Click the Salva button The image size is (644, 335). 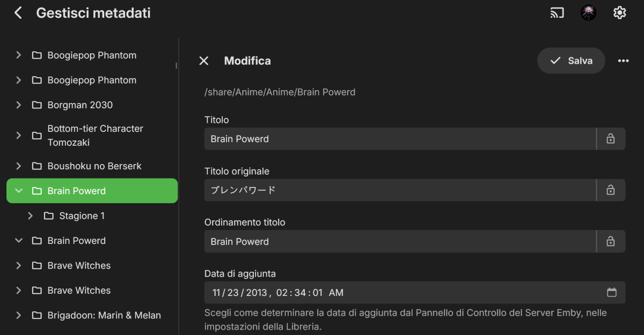(571, 61)
